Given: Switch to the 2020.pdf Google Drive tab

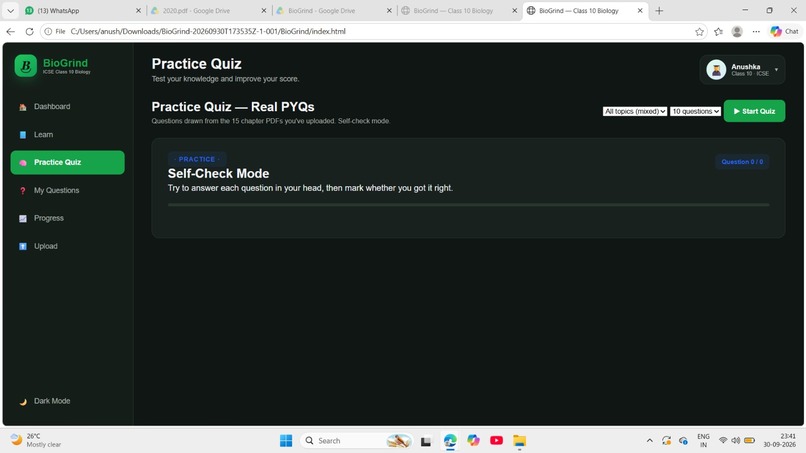Looking at the screenshot, I should 208,10.
